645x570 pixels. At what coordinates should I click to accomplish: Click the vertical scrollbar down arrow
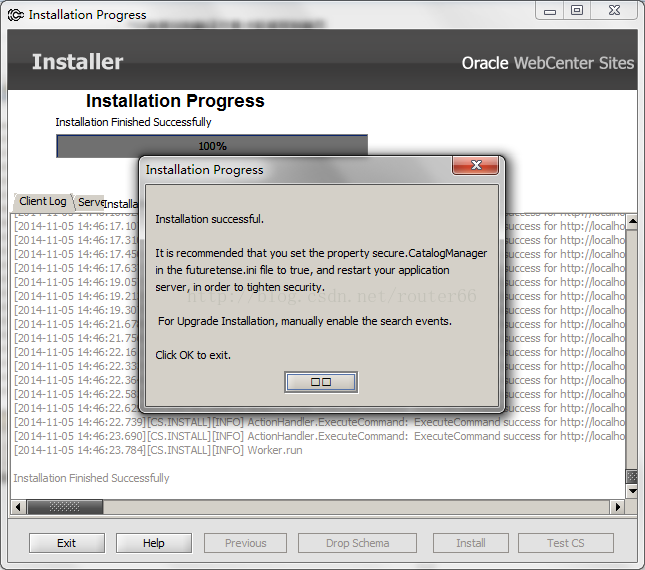632,491
